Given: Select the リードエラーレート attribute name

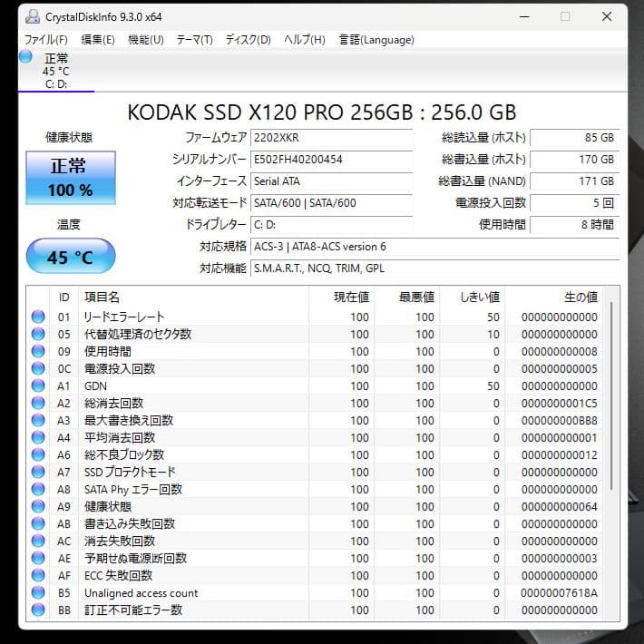Looking at the screenshot, I should [124, 317].
